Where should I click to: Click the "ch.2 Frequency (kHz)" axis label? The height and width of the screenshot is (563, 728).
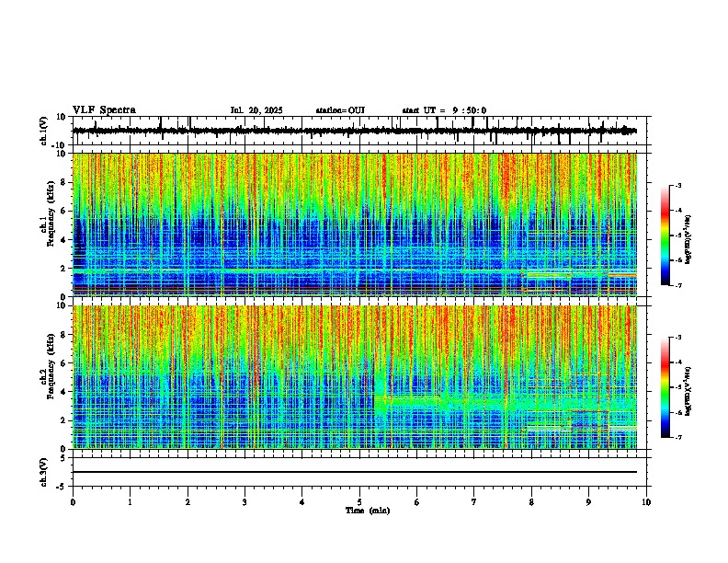(x=47, y=366)
